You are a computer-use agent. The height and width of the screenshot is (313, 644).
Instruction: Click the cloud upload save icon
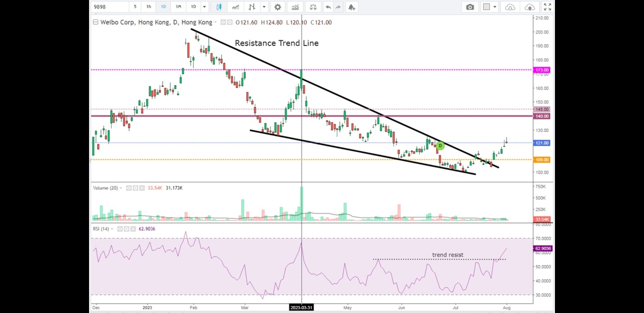tap(529, 7)
